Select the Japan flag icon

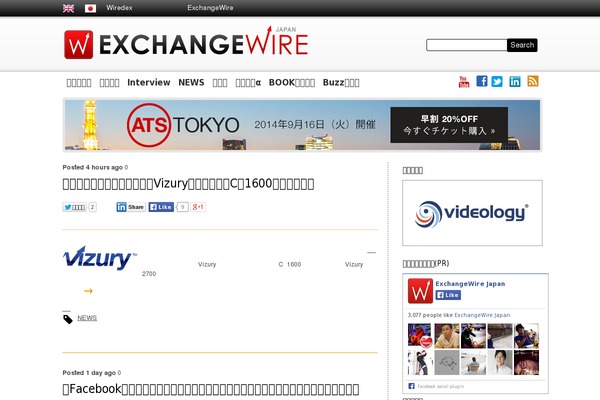click(90, 8)
